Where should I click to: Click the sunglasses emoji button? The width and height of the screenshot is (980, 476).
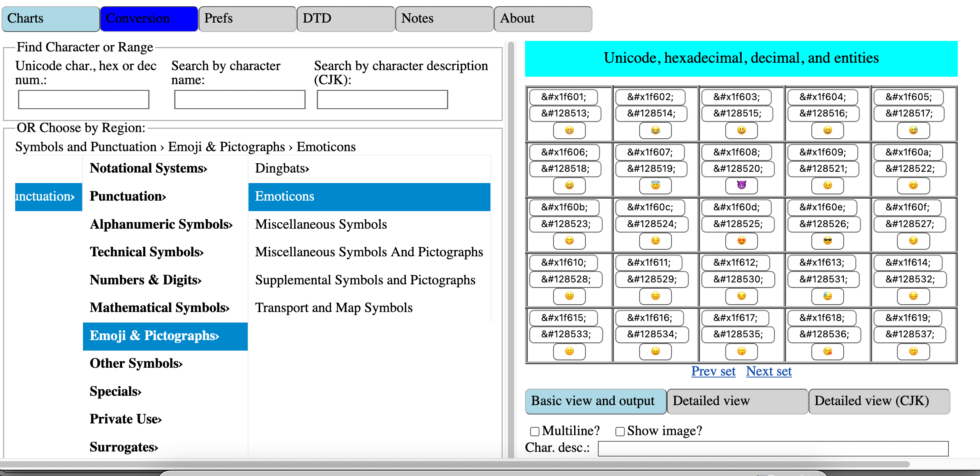[x=827, y=241]
